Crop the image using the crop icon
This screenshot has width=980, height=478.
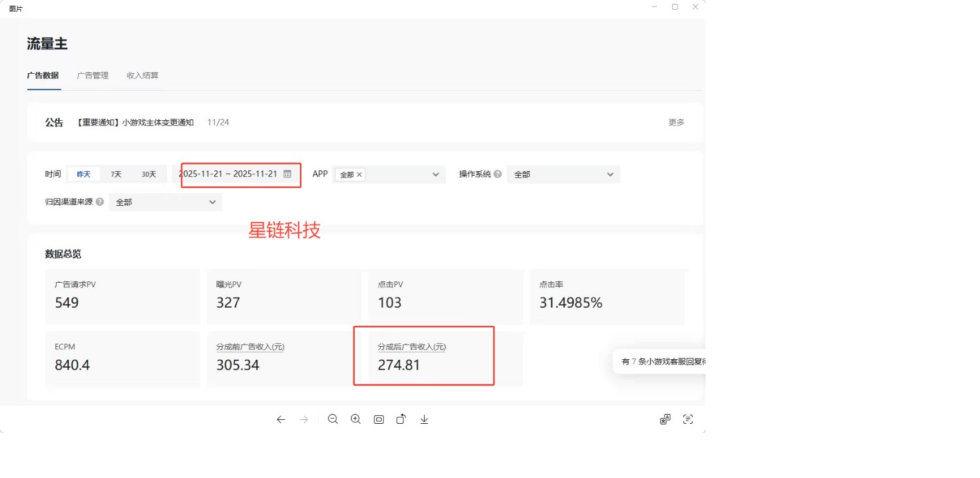click(379, 419)
